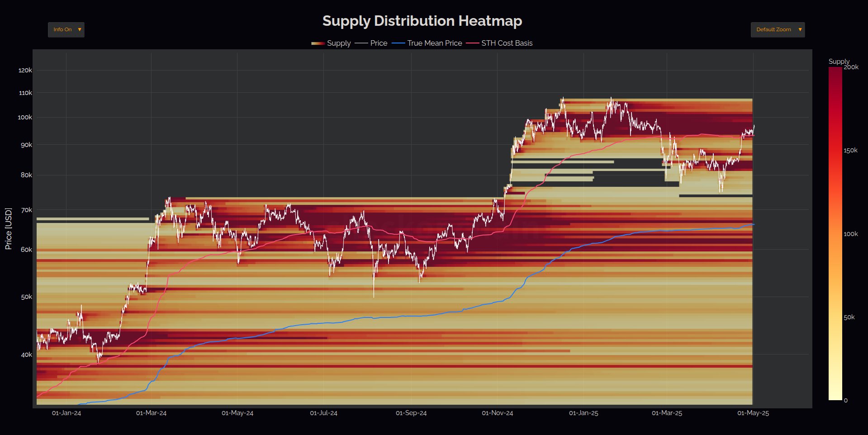Screen dimensions: 868x435
Task: Toggle the Price series via its legend label
Action: [379, 43]
